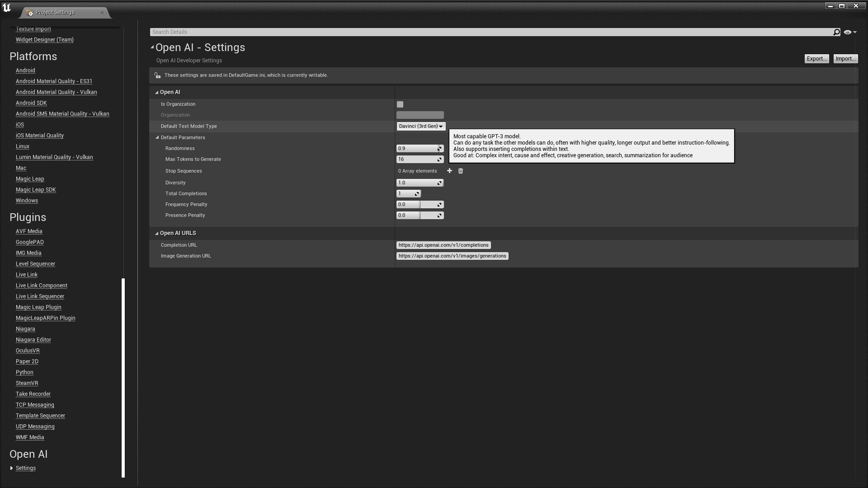Add a Stop Sequences element with plus icon
The height and width of the screenshot is (488, 868).
pos(449,171)
